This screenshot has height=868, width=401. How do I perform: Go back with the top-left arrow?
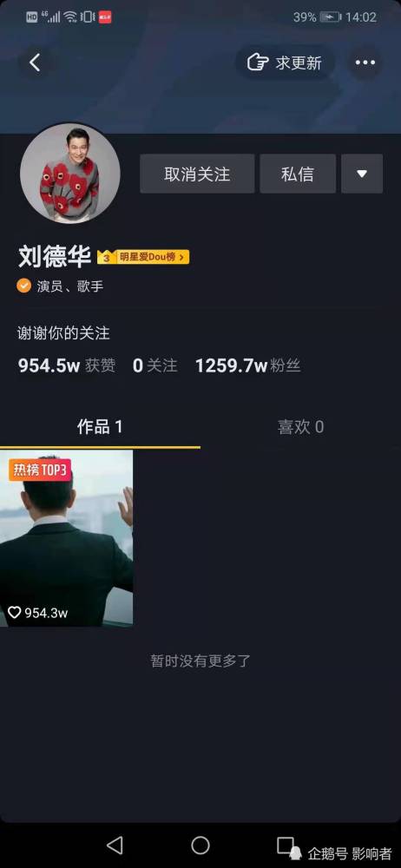[35, 62]
